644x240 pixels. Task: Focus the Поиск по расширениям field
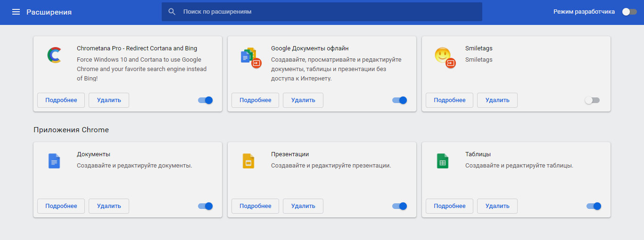322,12
